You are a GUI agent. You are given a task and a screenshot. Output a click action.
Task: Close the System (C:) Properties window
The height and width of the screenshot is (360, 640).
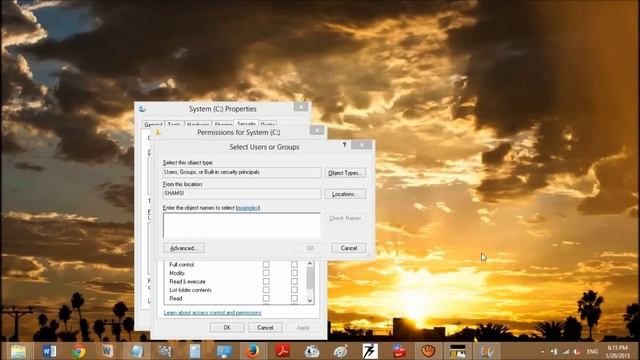click(x=301, y=107)
